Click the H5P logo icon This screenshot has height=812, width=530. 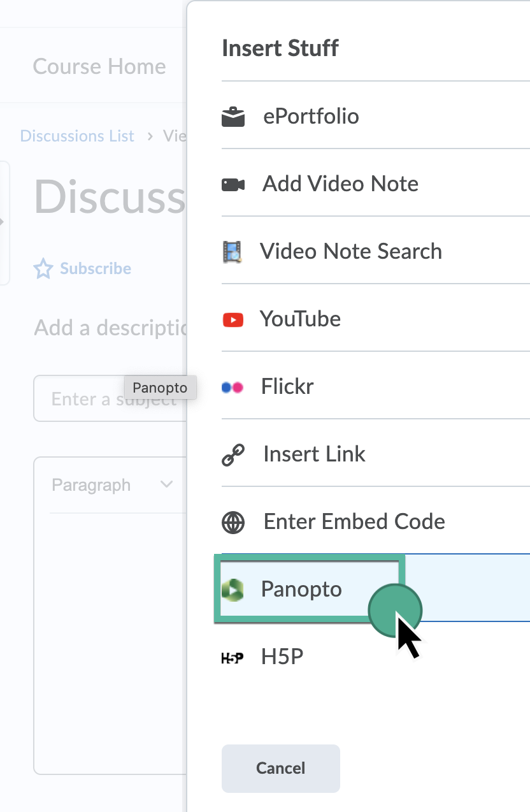[x=233, y=658]
